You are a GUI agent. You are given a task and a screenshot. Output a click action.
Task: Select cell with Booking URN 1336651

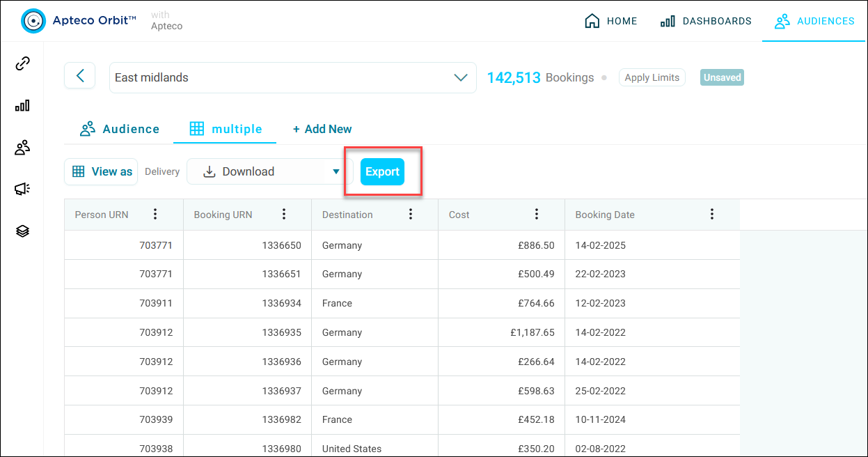click(248, 274)
